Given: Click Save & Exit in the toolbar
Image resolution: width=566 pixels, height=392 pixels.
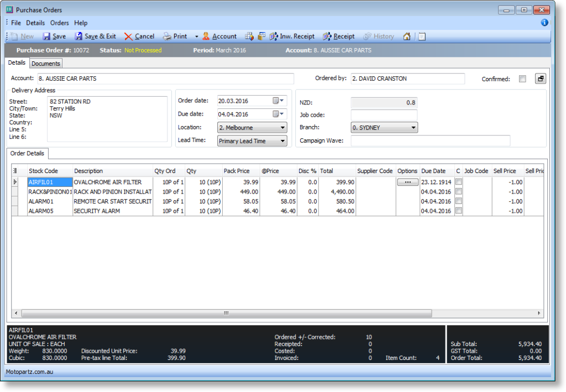Looking at the screenshot, I should coord(95,36).
